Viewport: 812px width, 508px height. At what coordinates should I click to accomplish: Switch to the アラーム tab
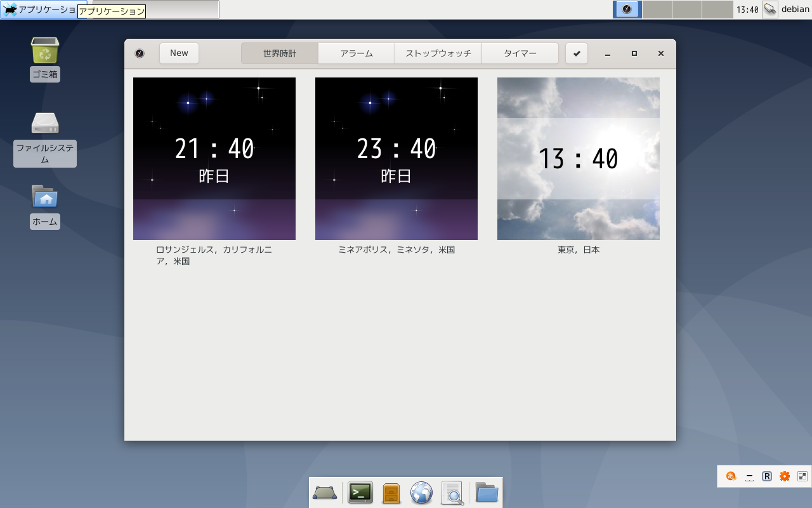(356, 53)
